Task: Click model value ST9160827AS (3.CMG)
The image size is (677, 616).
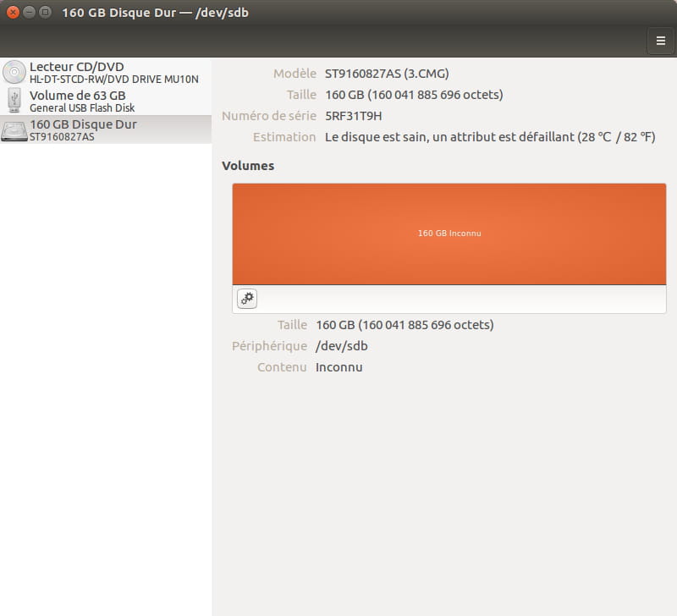Action: [x=387, y=74]
